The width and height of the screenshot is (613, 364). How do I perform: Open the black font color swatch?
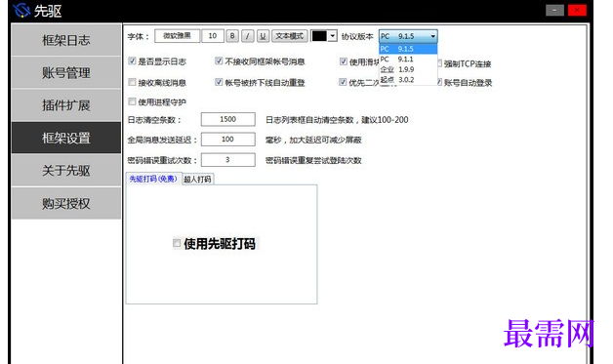(x=319, y=36)
